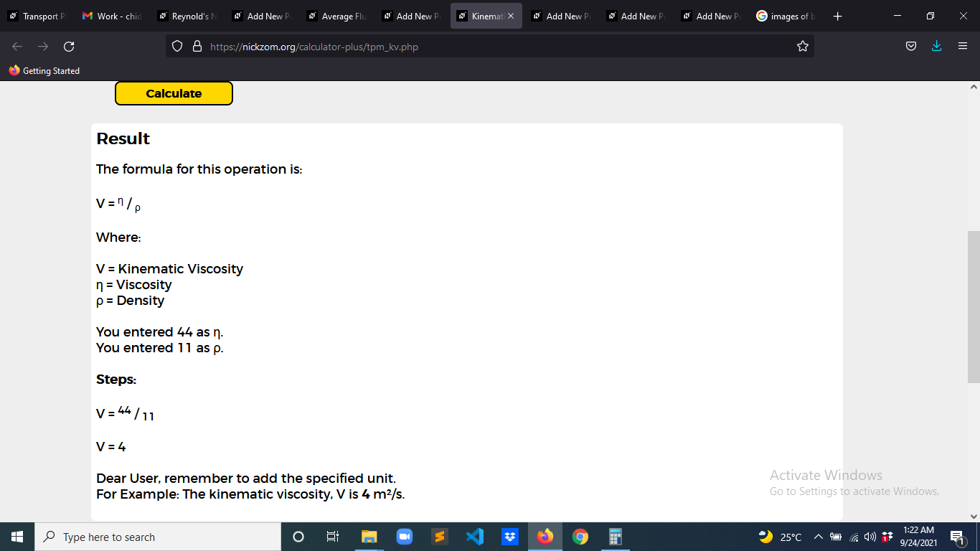Click the yellow Calculate button
This screenshot has height=551, width=980.
174,93
